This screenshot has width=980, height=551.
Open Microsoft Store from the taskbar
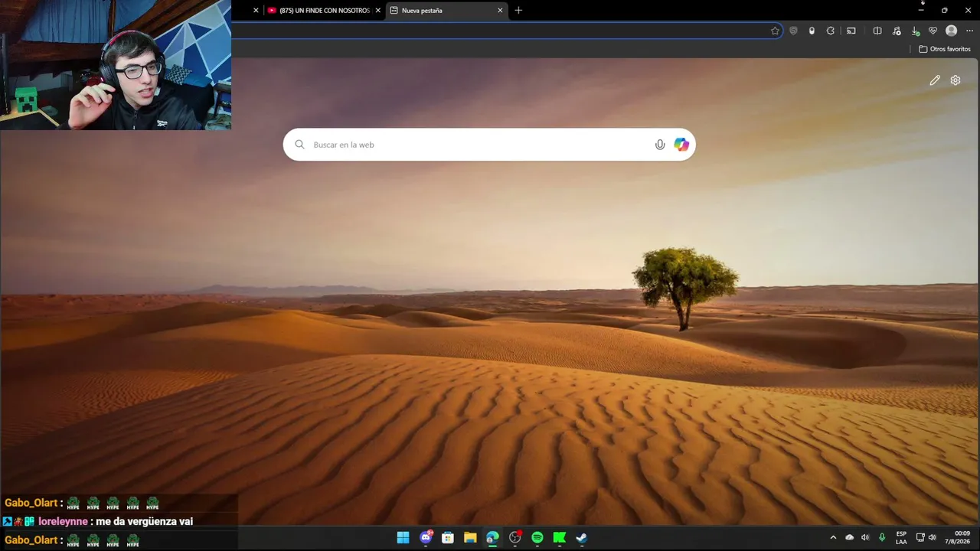(x=448, y=538)
